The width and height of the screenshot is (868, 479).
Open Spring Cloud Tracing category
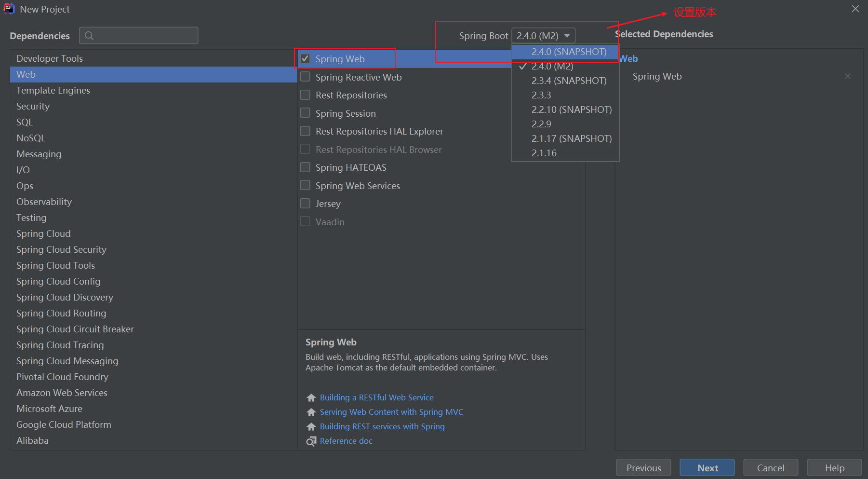coord(153,345)
